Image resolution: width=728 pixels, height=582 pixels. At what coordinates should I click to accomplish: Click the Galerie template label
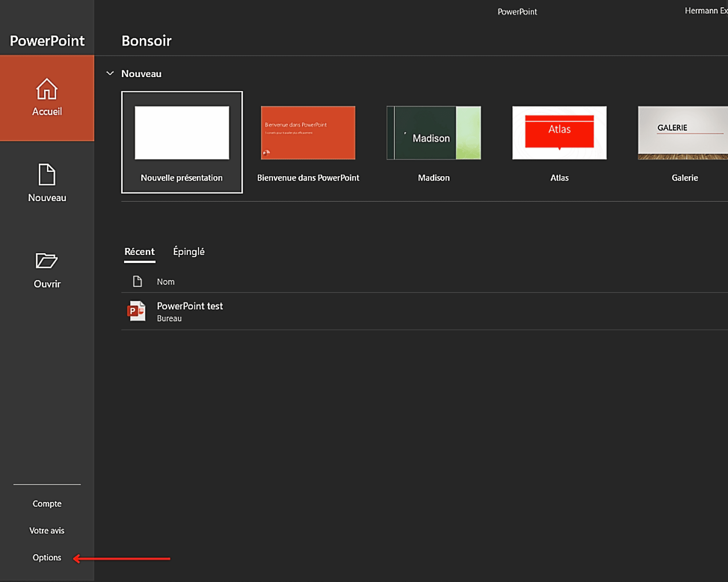pyautogui.click(x=685, y=178)
